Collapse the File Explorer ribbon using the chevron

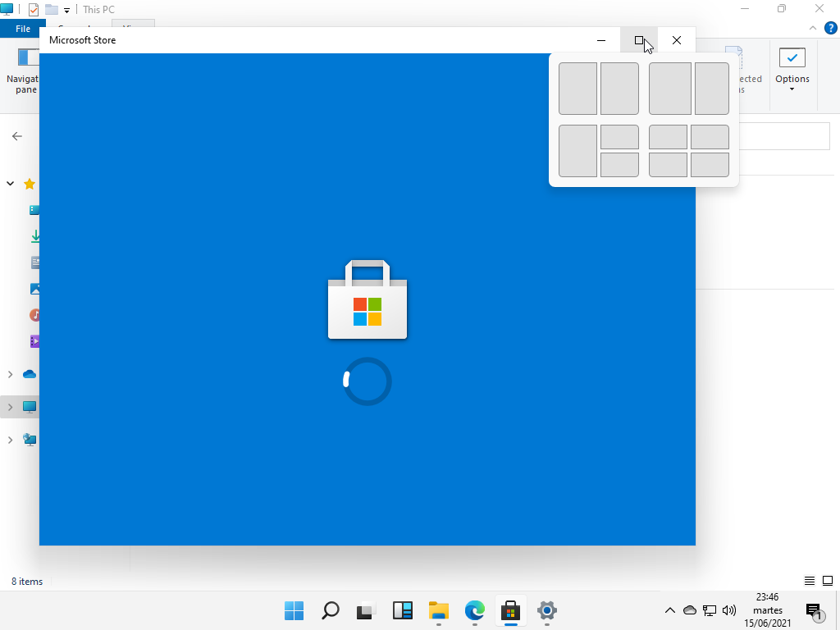pyautogui.click(x=813, y=29)
